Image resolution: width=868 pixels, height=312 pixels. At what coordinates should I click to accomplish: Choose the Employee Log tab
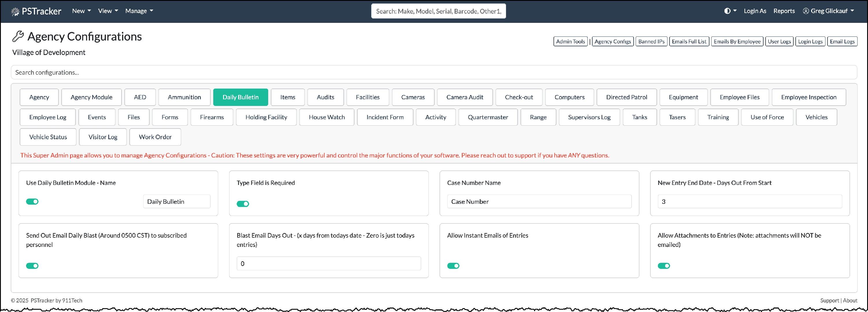tap(48, 117)
